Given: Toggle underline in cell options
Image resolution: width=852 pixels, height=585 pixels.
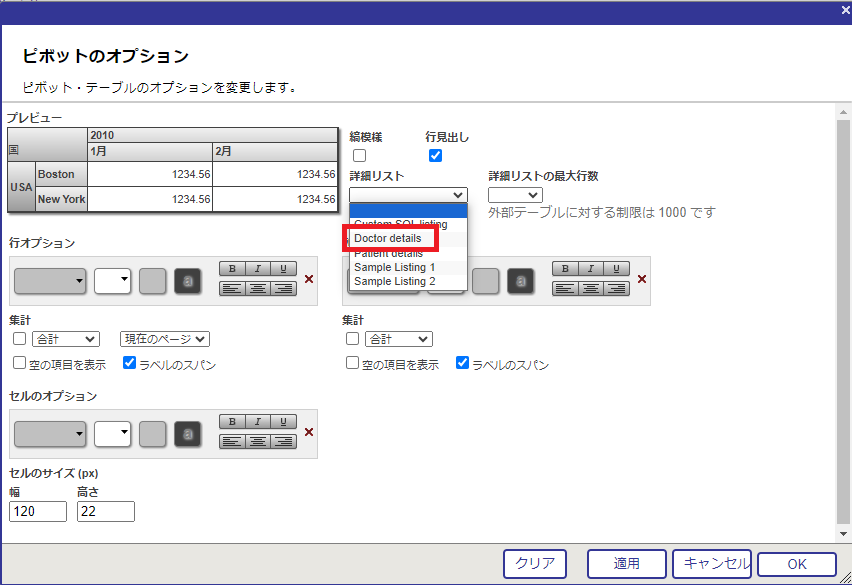Looking at the screenshot, I should pyautogui.click(x=284, y=422).
